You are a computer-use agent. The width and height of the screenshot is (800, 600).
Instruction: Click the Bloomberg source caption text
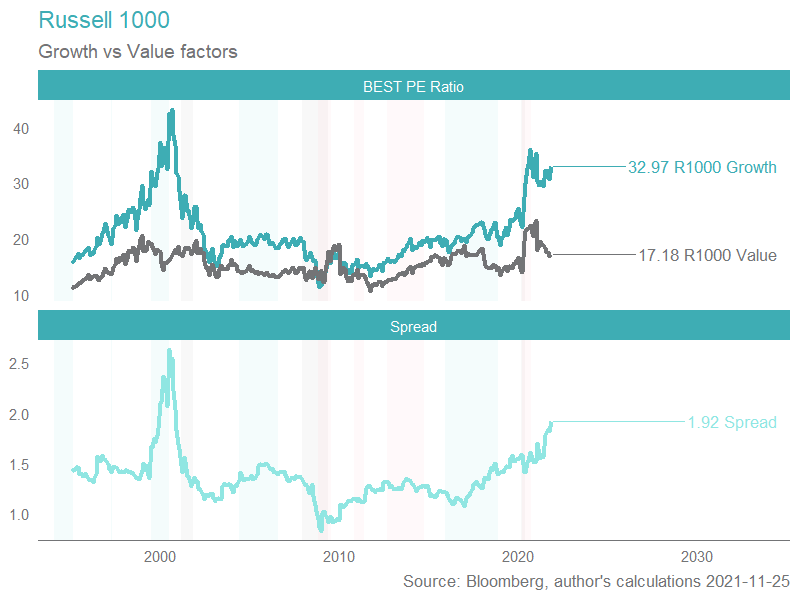click(x=595, y=581)
